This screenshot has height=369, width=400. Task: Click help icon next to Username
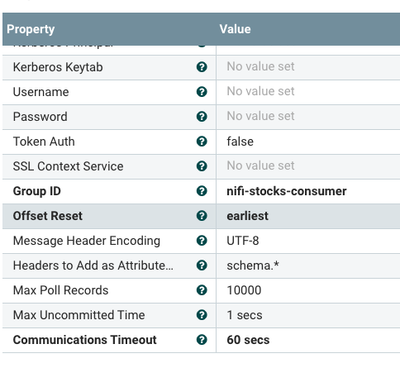(x=202, y=92)
